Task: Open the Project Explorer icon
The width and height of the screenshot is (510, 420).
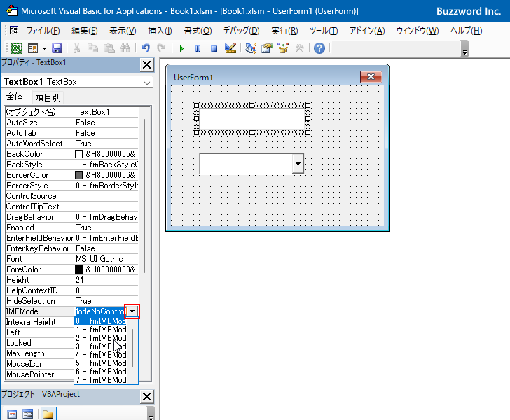Action: 251,48
